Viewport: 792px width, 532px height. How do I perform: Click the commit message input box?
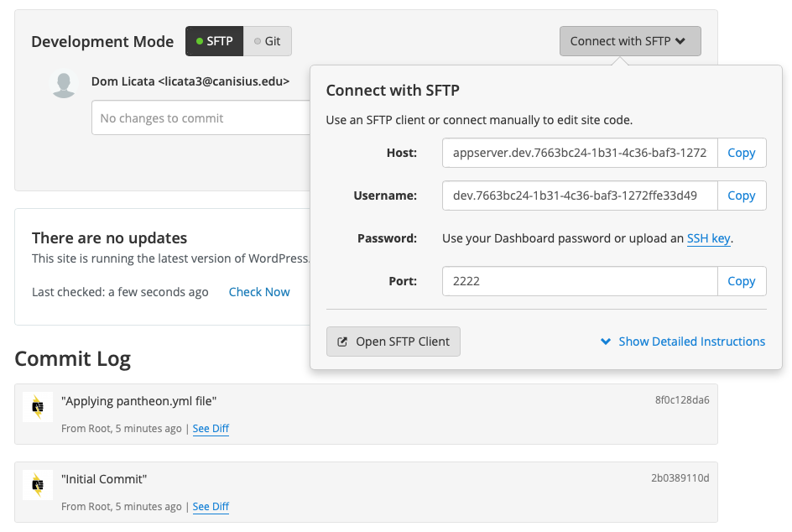[201, 118]
